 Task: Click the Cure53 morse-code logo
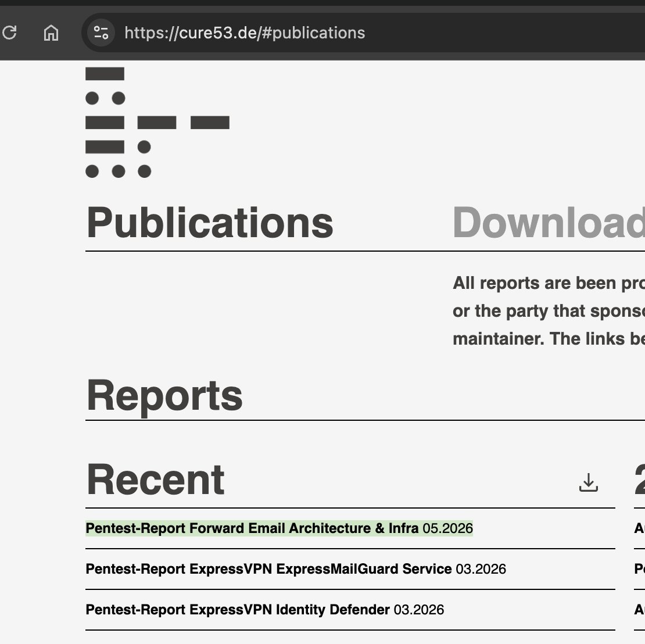(x=157, y=122)
